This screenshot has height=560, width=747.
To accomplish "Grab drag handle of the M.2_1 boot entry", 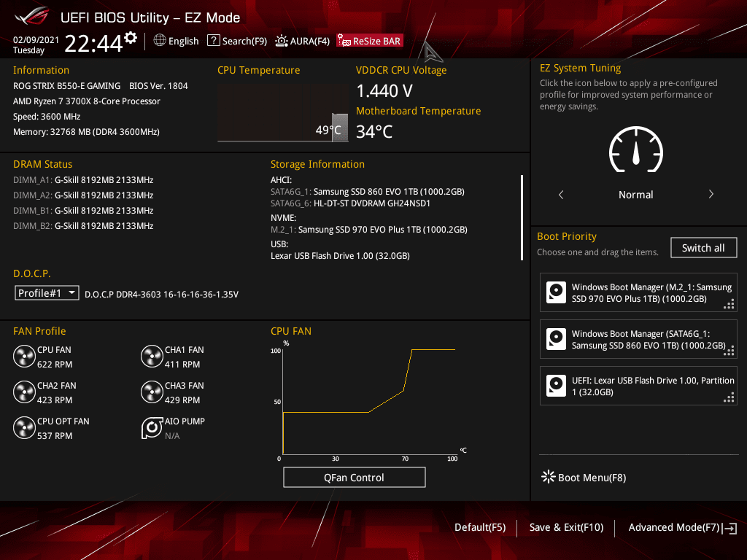I will [x=729, y=304].
